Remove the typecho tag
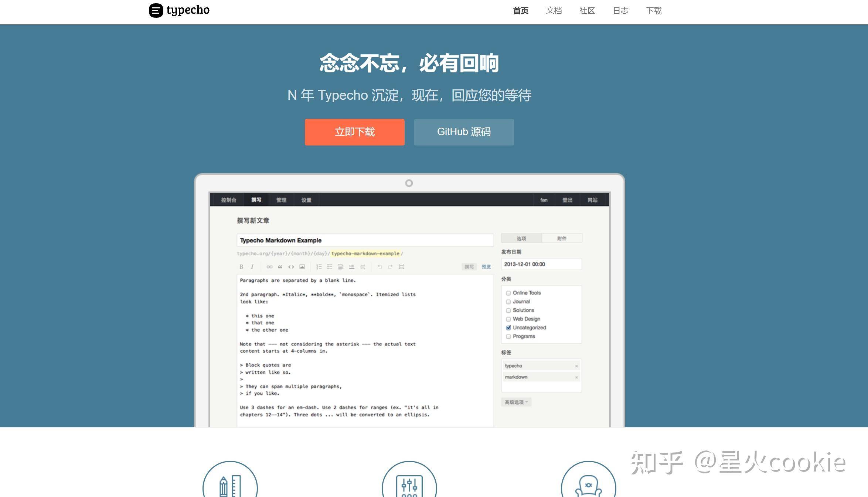The width and height of the screenshot is (868, 497). (x=576, y=366)
